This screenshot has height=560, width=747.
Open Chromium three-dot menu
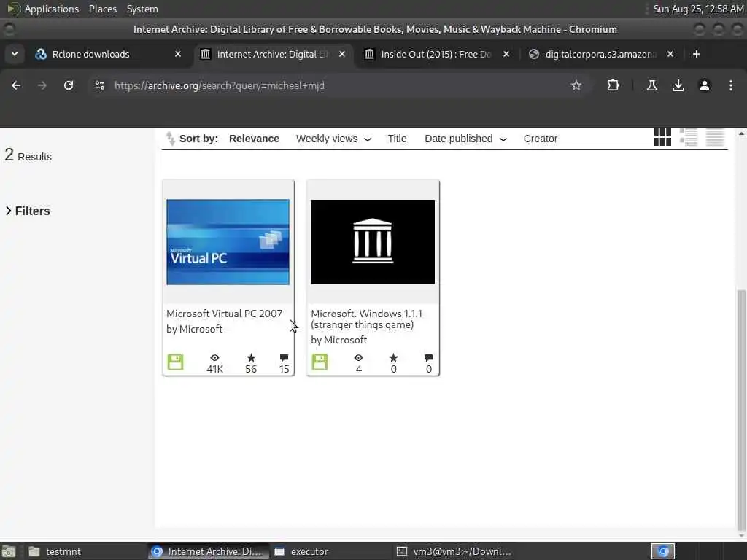[x=731, y=85]
